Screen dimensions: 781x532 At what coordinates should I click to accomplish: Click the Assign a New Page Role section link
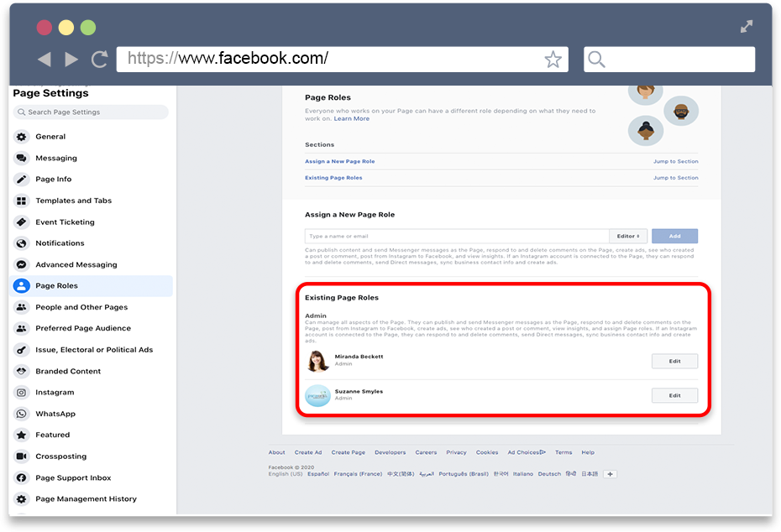click(340, 161)
